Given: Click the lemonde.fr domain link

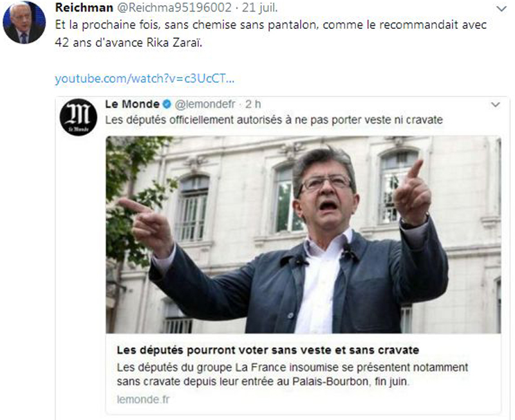Looking at the screenshot, I should click(x=143, y=399).
